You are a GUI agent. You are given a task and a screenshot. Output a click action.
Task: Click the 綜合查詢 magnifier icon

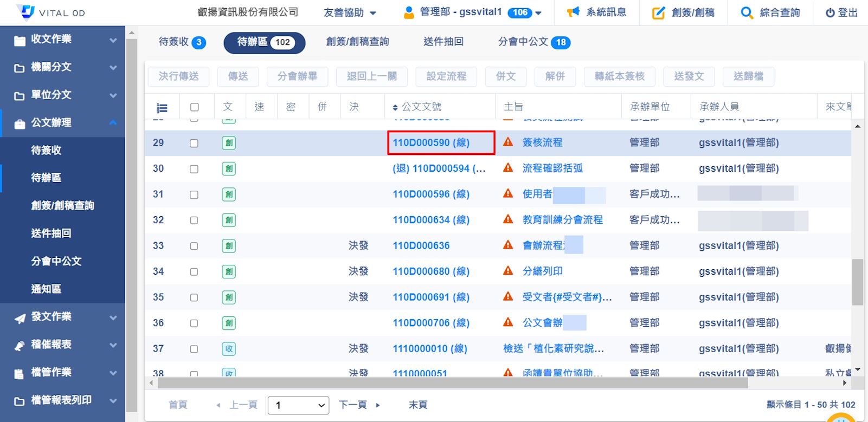coord(747,12)
